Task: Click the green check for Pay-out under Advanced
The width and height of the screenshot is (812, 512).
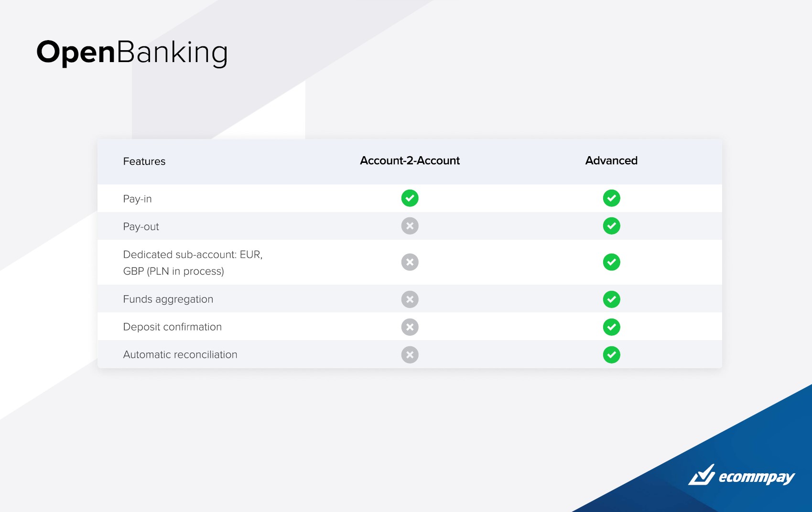Action: click(x=611, y=226)
